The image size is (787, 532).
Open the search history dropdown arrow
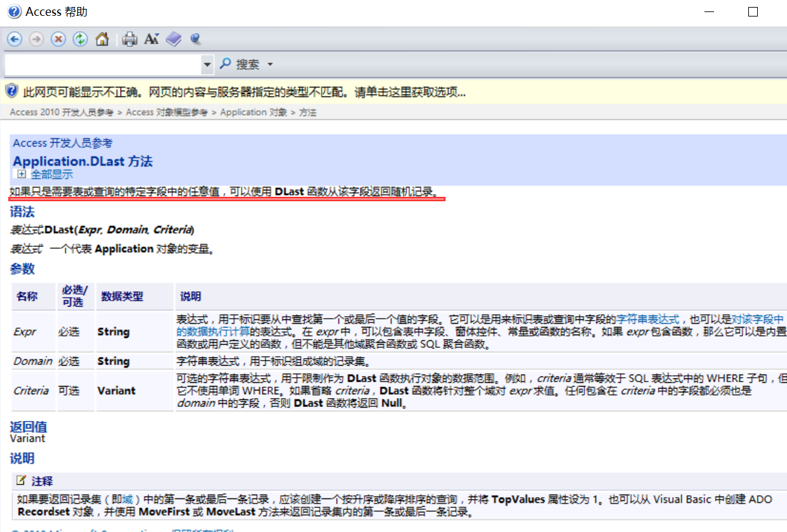[x=208, y=64]
